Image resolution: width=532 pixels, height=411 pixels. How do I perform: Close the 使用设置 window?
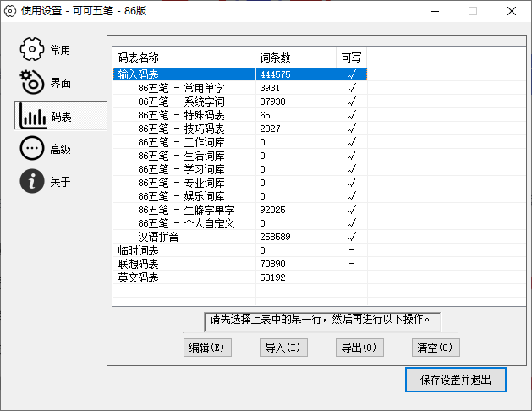[512, 11]
